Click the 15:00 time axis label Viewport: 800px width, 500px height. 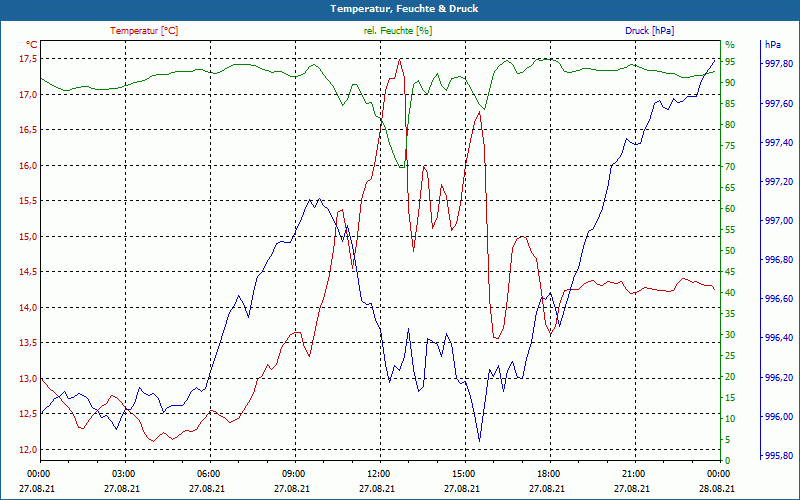coord(462,473)
